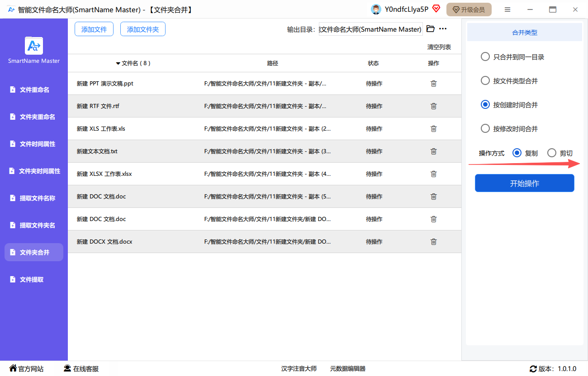Click the version refresh icon
Viewport: 588px width, 376px height.
(533, 369)
